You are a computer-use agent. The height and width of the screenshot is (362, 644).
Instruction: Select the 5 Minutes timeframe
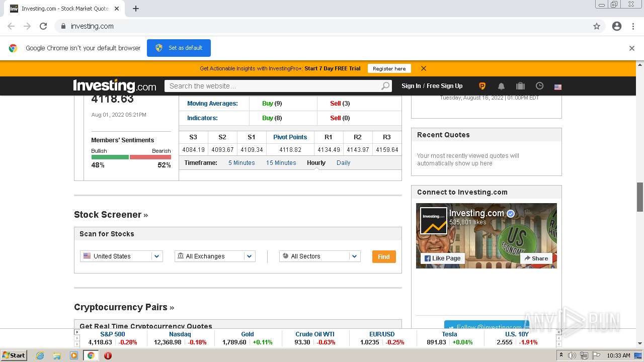coord(242,163)
